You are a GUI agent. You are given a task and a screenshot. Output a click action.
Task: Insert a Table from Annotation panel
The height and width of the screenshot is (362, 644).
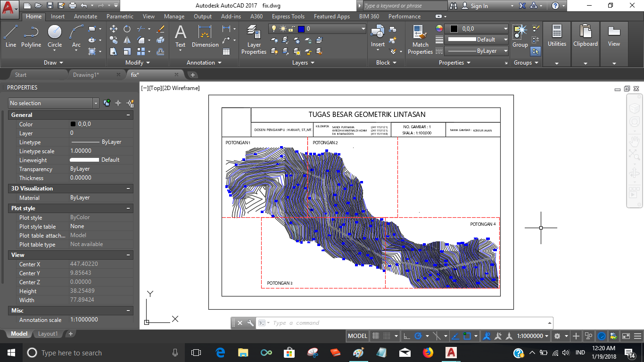[x=226, y=51]
